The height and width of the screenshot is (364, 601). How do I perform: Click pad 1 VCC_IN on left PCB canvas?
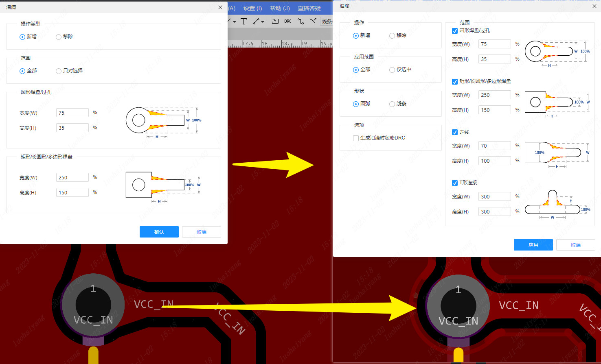(x=93, y=305)
